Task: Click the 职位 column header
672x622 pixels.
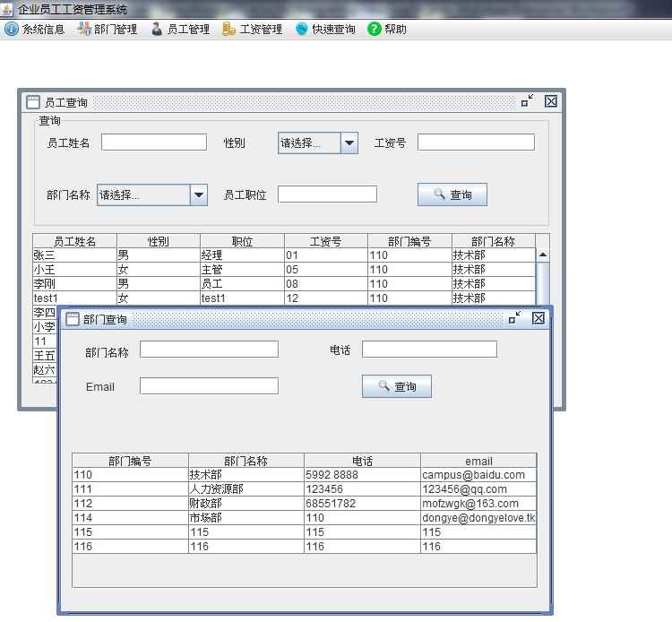Action: [242, 241]
